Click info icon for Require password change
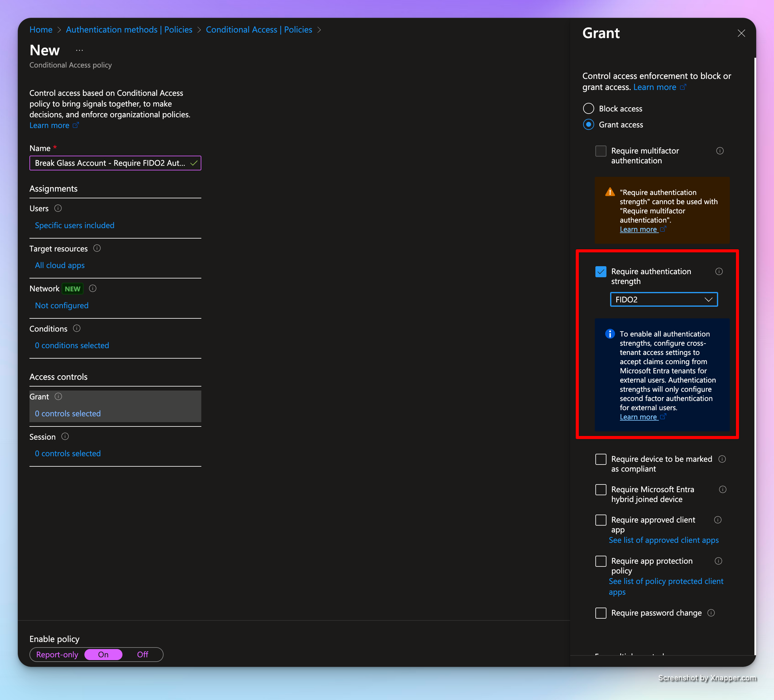The width and height of the screenshot is (774, 700). point(711,613)
